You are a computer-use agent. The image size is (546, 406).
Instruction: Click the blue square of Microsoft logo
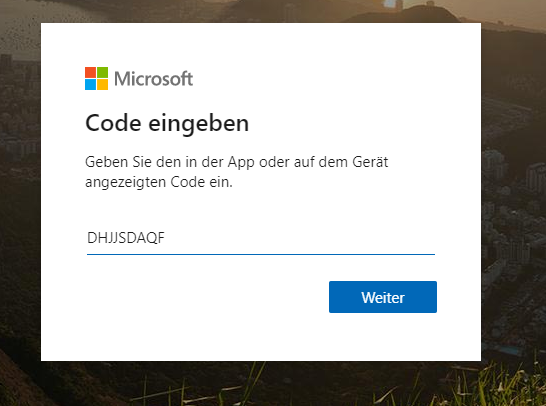(90, 85)
